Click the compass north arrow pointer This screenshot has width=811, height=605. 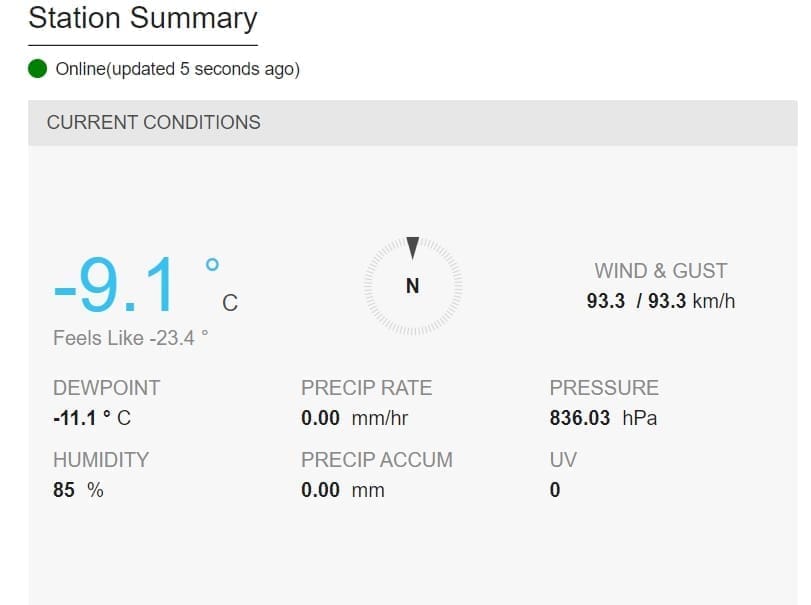pyautogui.click(x=412, y=246)
